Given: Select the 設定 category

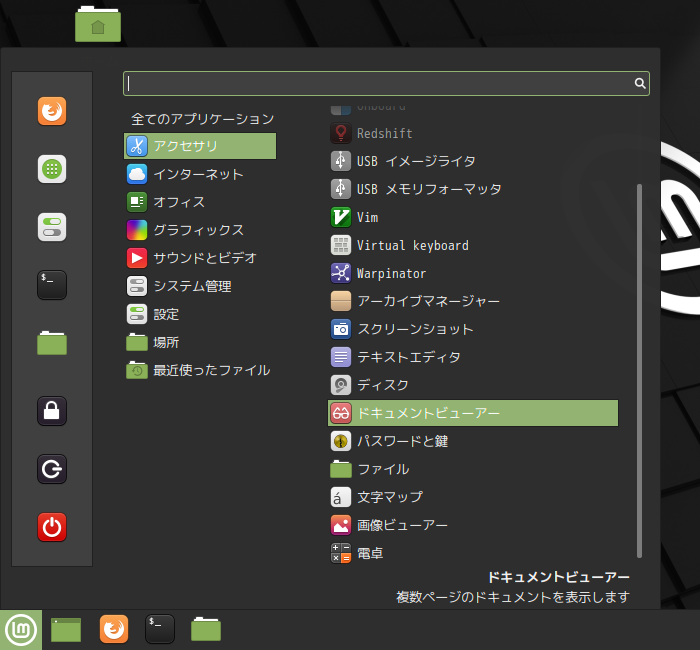Looking at the screenshot, I should coord(200,314).
